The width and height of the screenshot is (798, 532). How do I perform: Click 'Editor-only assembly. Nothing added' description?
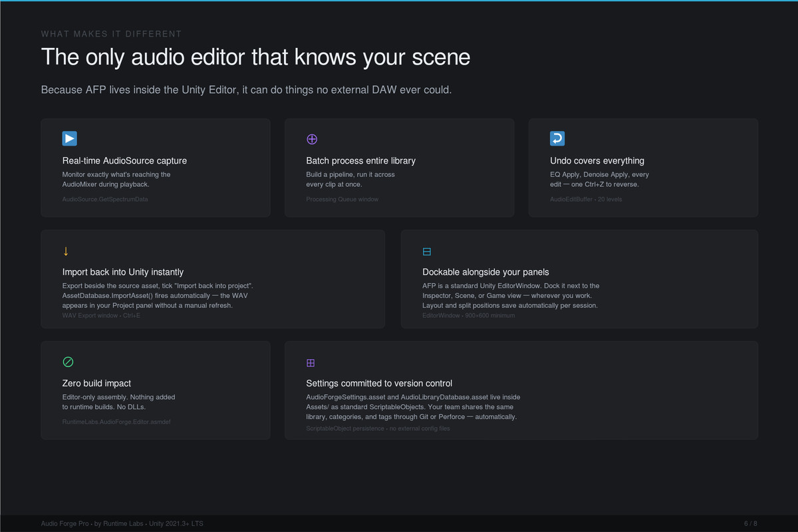(119, 397)
